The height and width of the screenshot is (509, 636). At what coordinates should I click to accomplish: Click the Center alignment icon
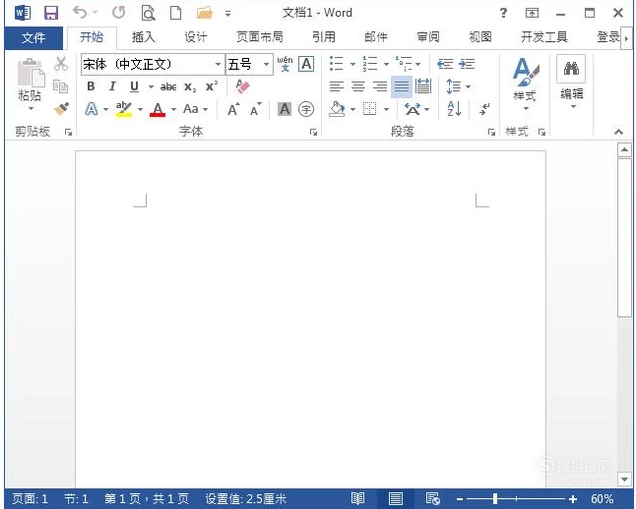coord(358,87)
